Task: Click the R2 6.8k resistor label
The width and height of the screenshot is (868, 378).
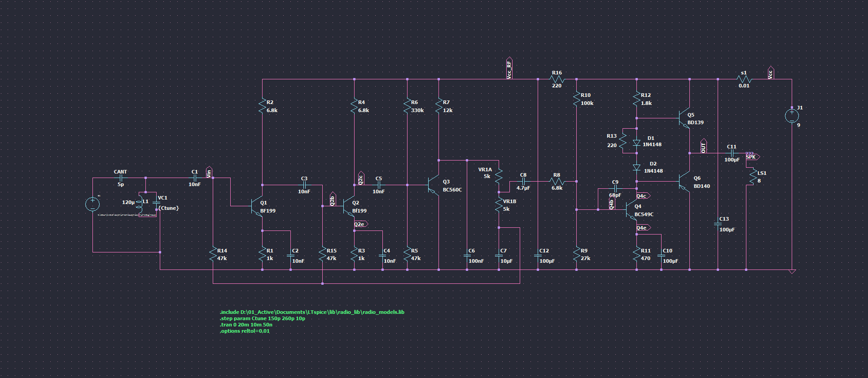Action: (x=272, y=106)
